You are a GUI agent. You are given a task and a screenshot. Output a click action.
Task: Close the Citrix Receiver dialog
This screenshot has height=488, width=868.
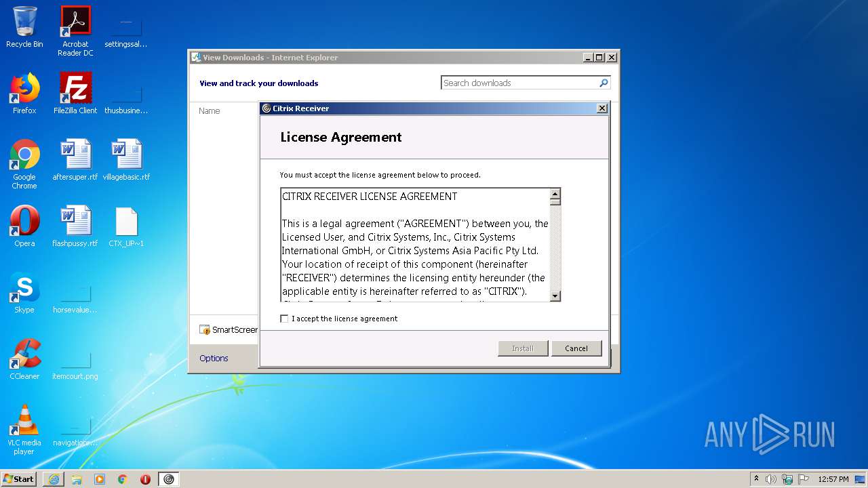(601, 108)
